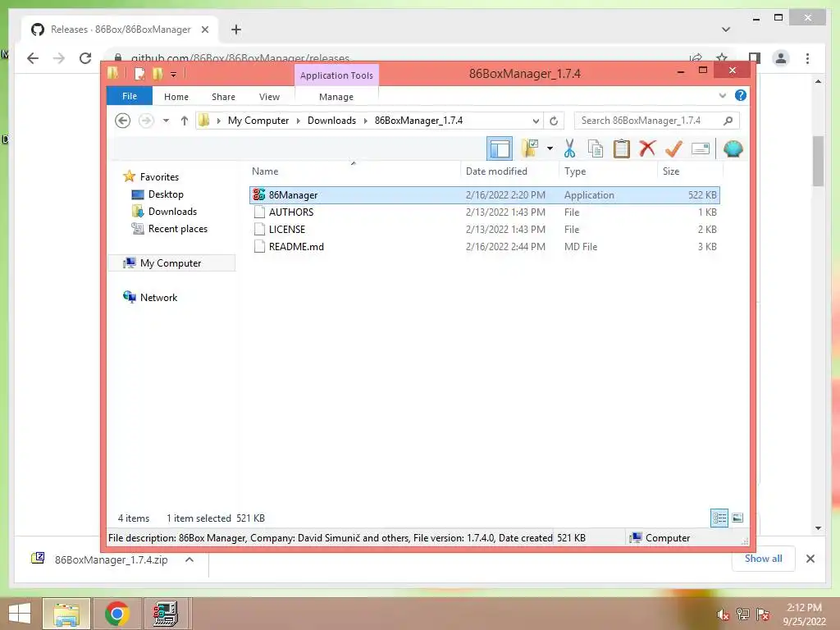Expand folder options dropdown arrow in toolbar
840x630 pixels.
coord(550,148)
